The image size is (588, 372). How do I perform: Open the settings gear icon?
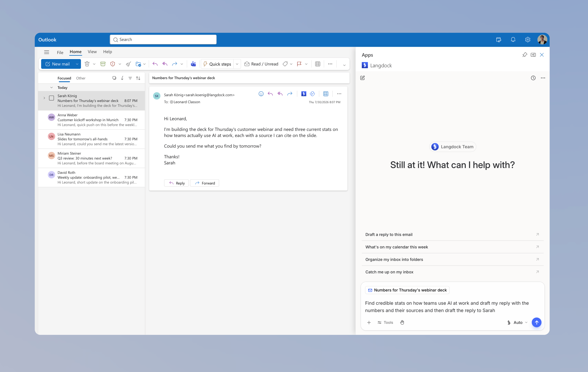click(x=528, y=40)
